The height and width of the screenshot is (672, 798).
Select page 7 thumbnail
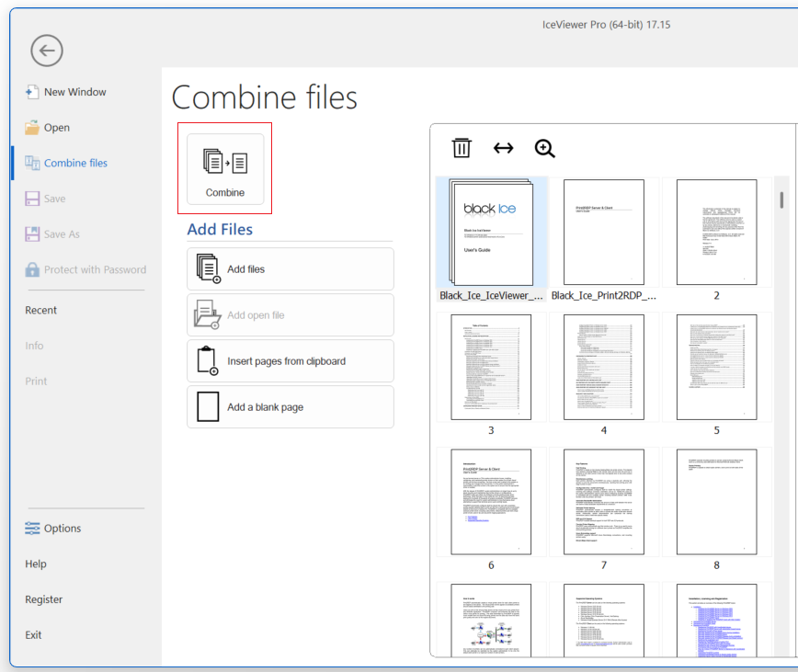point(604,502)
